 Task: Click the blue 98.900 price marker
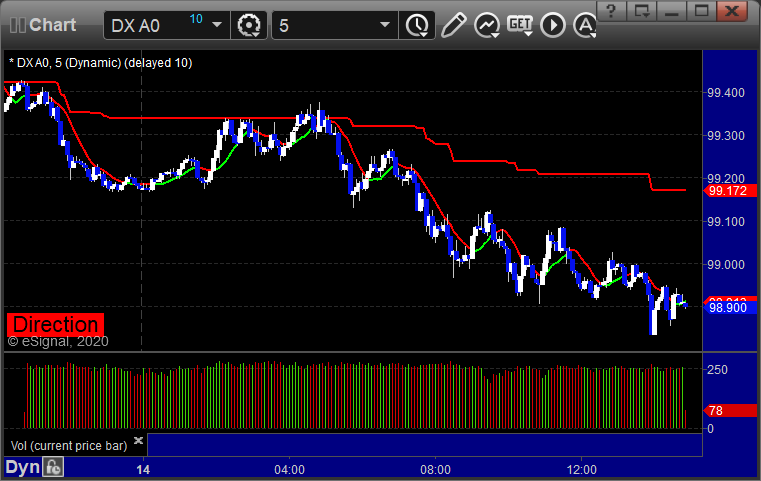[x=730, y=307]
